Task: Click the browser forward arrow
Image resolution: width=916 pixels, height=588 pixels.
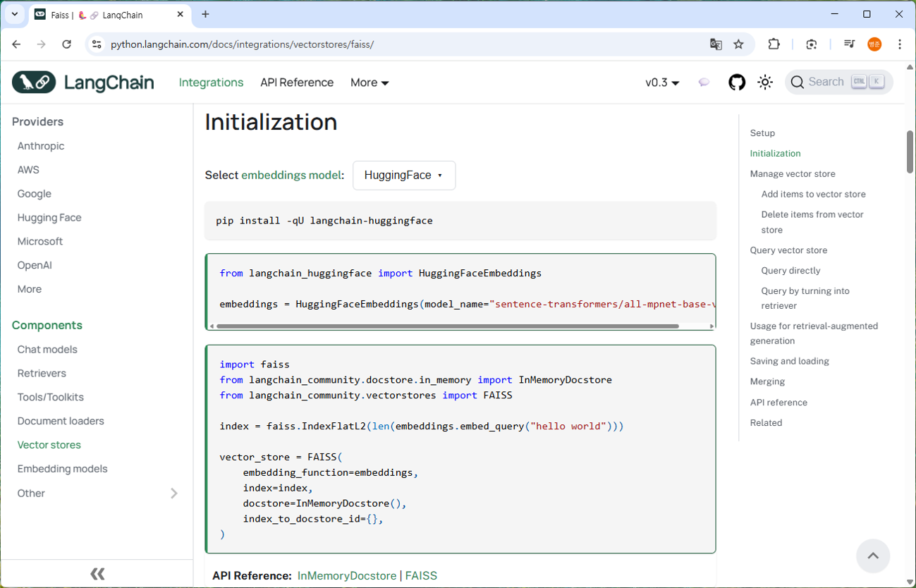Action: pos(42,44)
